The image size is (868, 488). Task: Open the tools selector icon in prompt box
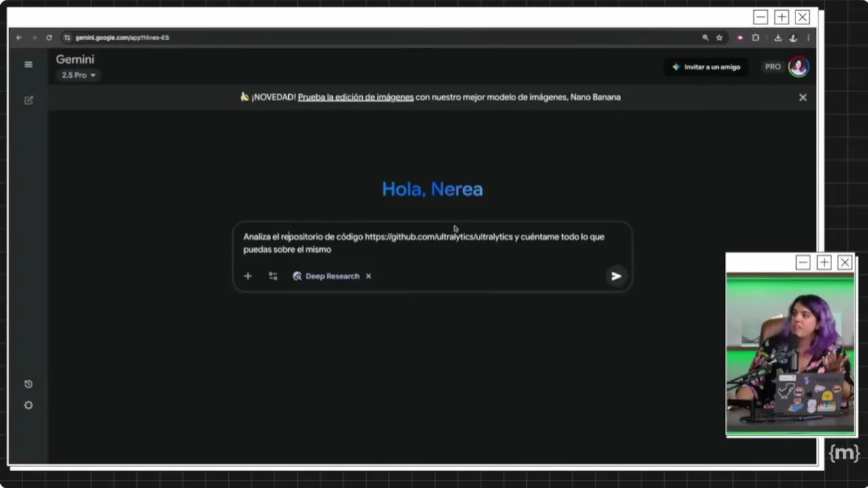pos(273,276)
